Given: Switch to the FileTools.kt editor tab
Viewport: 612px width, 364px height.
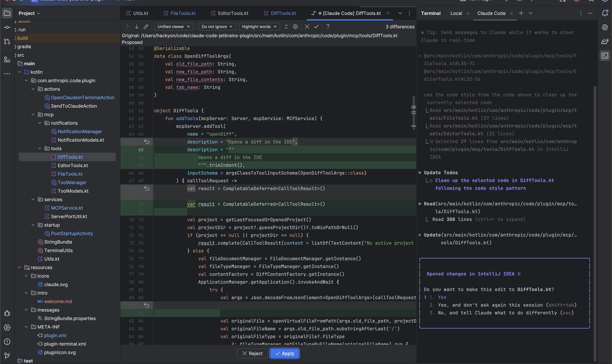Looking at the screenshot, I should [x=179, y=13].
